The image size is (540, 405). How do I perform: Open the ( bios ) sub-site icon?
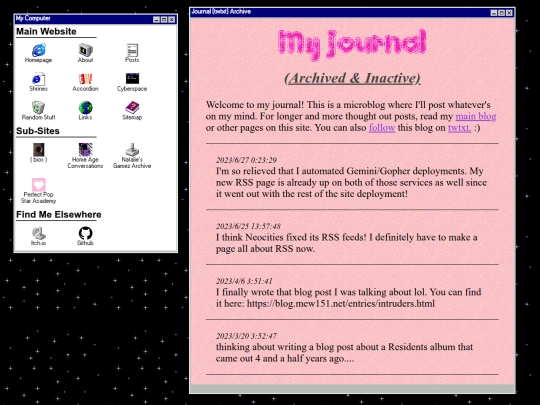coord(39,150)
